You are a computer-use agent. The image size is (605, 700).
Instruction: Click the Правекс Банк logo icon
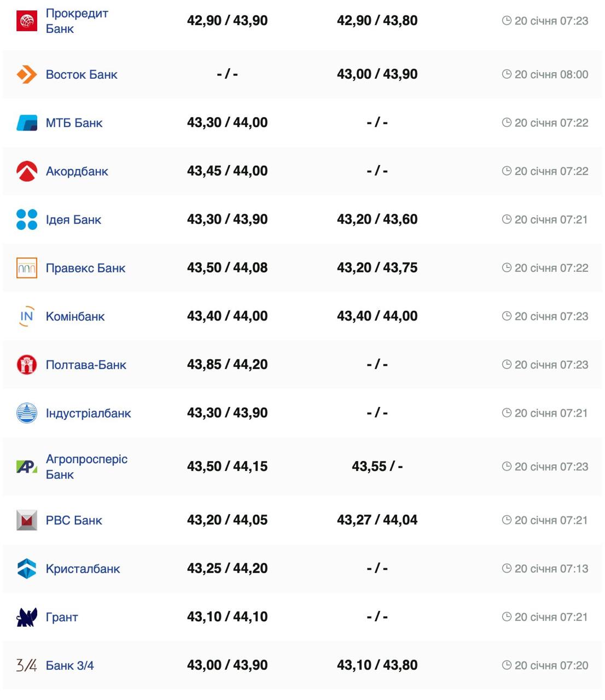27,268
